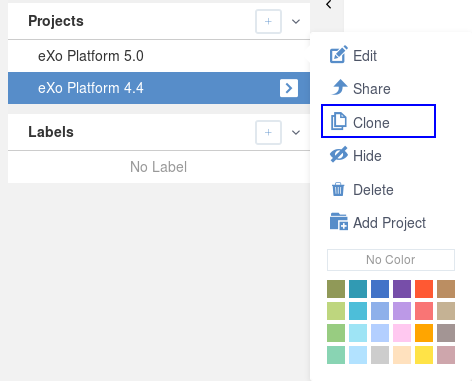Image resolution: width=472 pixels, height=381 pixels.
Task: Select eXo Platform 4.4 project
Action: click(x=159, y=88)
